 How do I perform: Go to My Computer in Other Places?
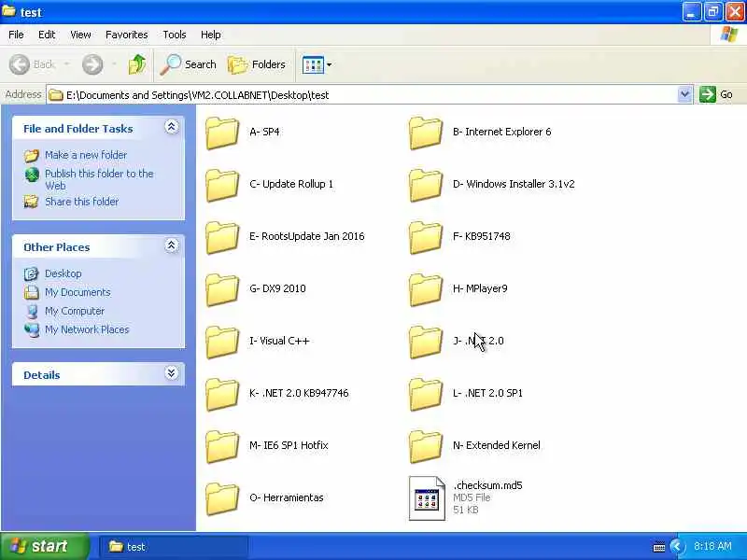tap(75, 311)
